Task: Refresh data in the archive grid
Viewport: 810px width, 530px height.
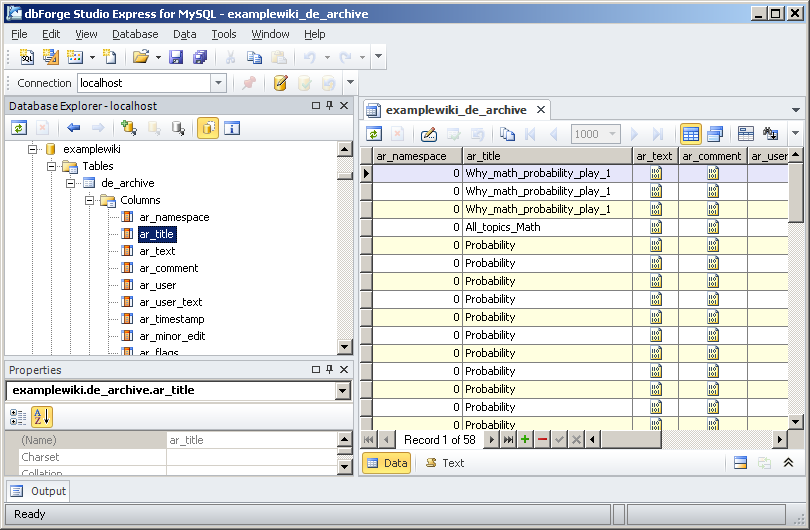Action: coord(374,134)
